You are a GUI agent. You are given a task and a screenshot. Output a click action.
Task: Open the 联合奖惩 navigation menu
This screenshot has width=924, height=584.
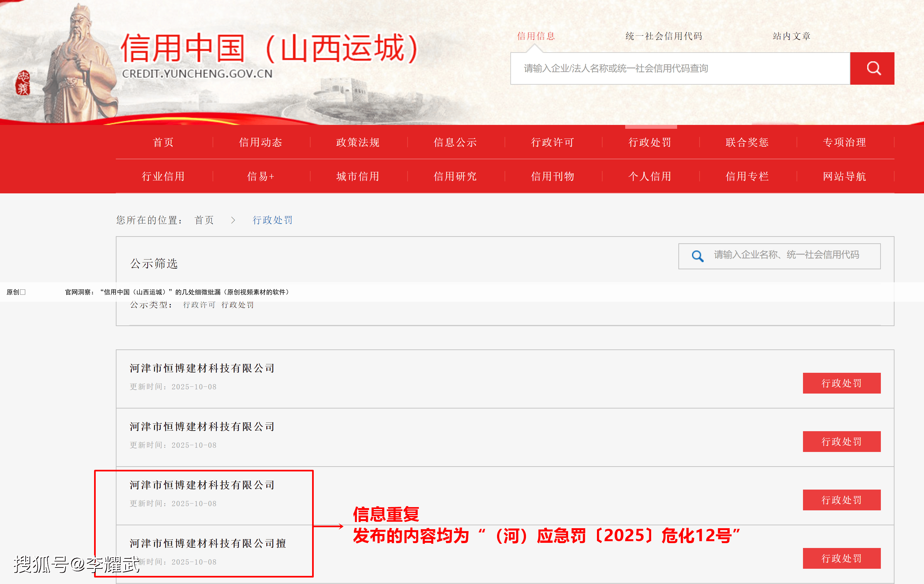[x=746, y=142]
